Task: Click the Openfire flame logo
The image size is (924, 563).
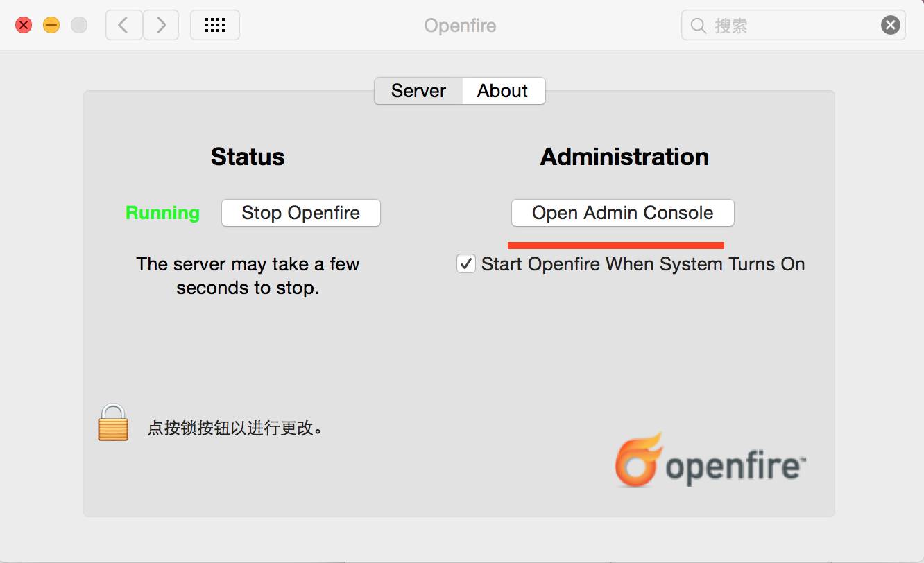Action: (638, 460)
